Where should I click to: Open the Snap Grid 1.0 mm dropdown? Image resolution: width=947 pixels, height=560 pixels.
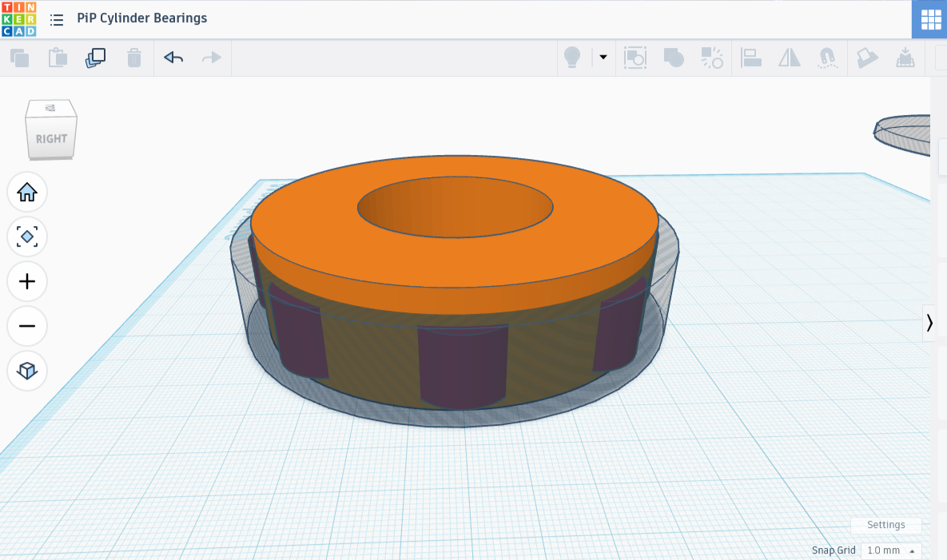click(891, 550)
